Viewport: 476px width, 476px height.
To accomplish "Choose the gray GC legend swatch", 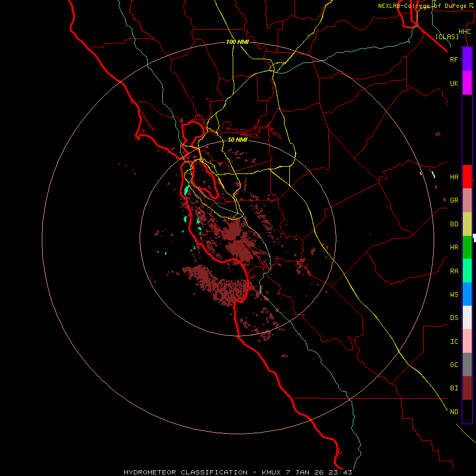I will [x=467, y=364].
